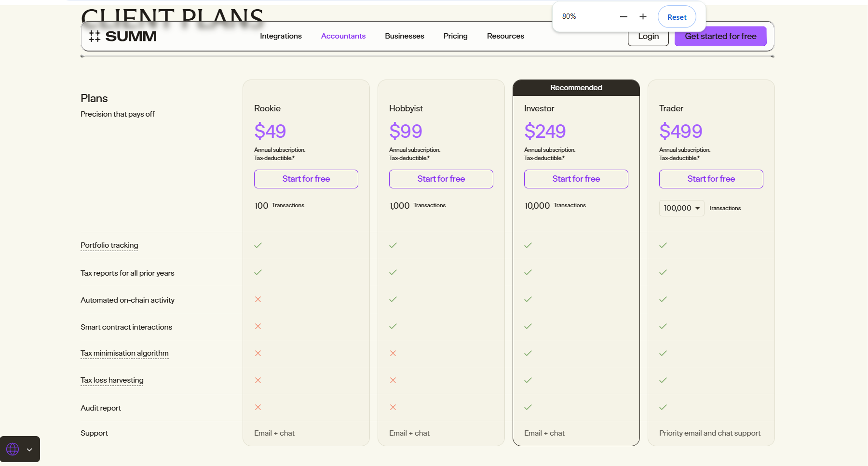The image size is (868, 466).
Task: Click the zoom-out minus icon
Action: [624, 16]
